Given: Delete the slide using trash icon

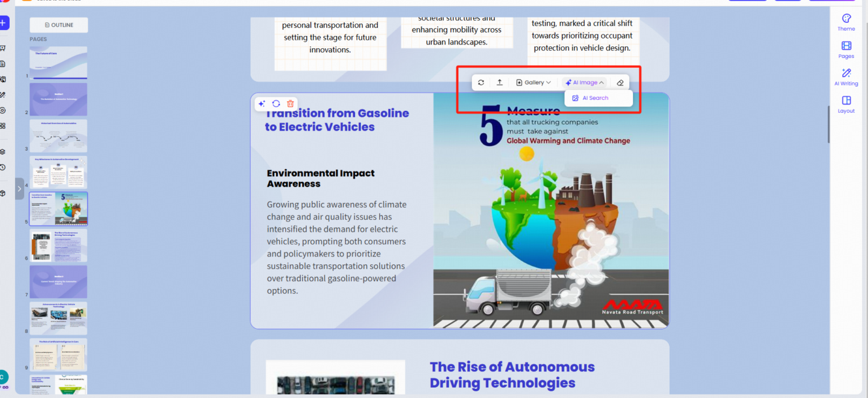Looking at the screenshot, I should point(290,104).
